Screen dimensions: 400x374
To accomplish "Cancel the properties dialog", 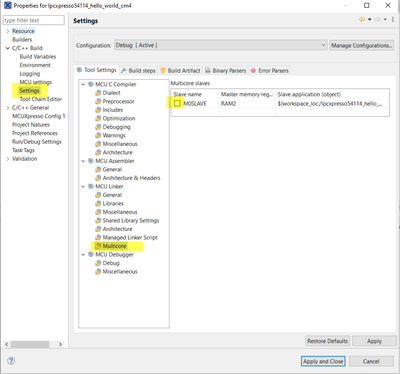I will point(371,361).
